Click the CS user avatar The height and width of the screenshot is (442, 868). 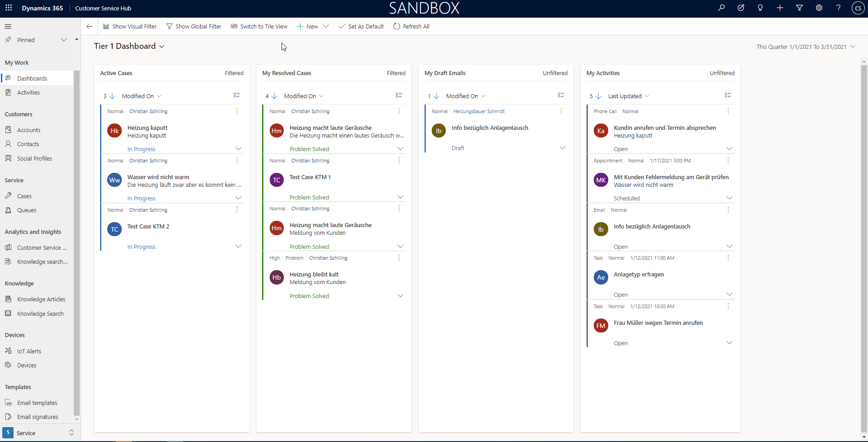point(858,8)
